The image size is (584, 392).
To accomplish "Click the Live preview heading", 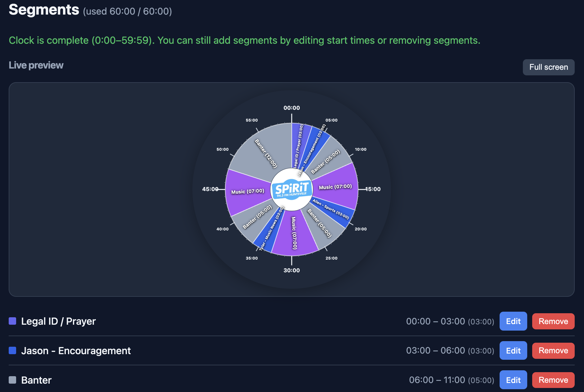I will click(36, 65).
